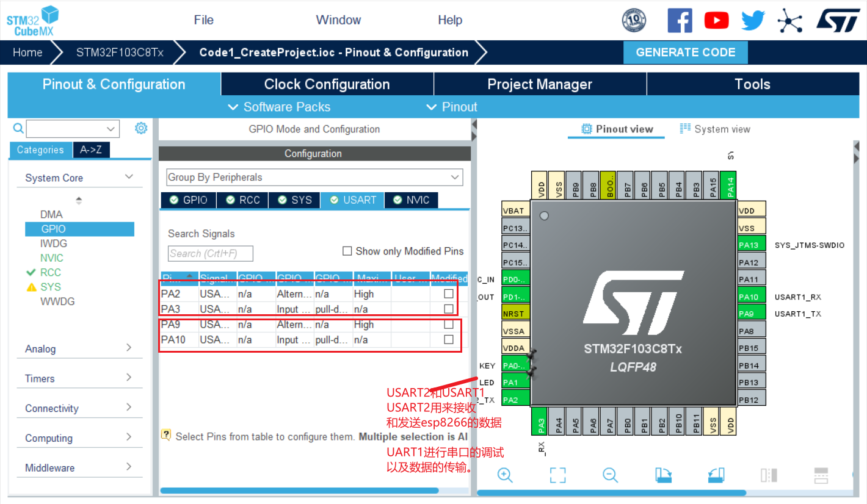This screenshot has height=504, width=867.
Task: Open the YouTube icon link
Action: coord(716,21)
